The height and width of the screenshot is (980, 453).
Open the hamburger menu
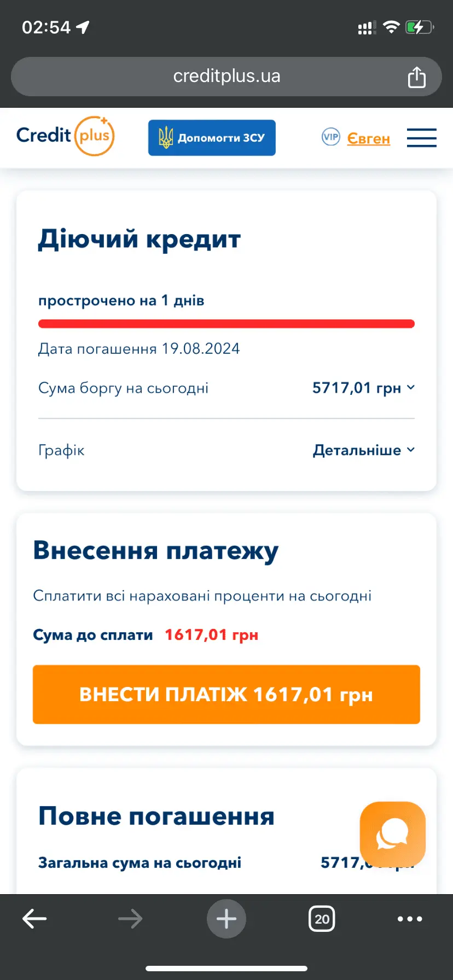421,138
